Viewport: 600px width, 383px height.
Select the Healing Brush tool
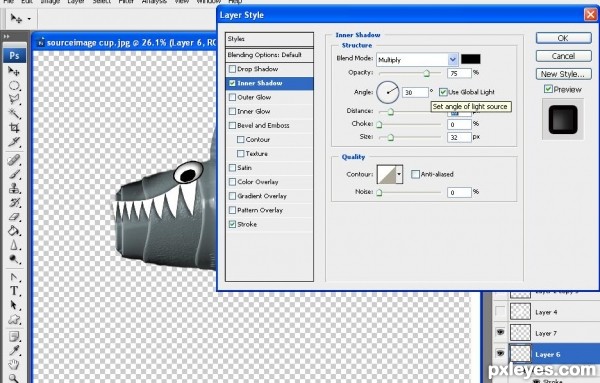click(x=14, y=160)
